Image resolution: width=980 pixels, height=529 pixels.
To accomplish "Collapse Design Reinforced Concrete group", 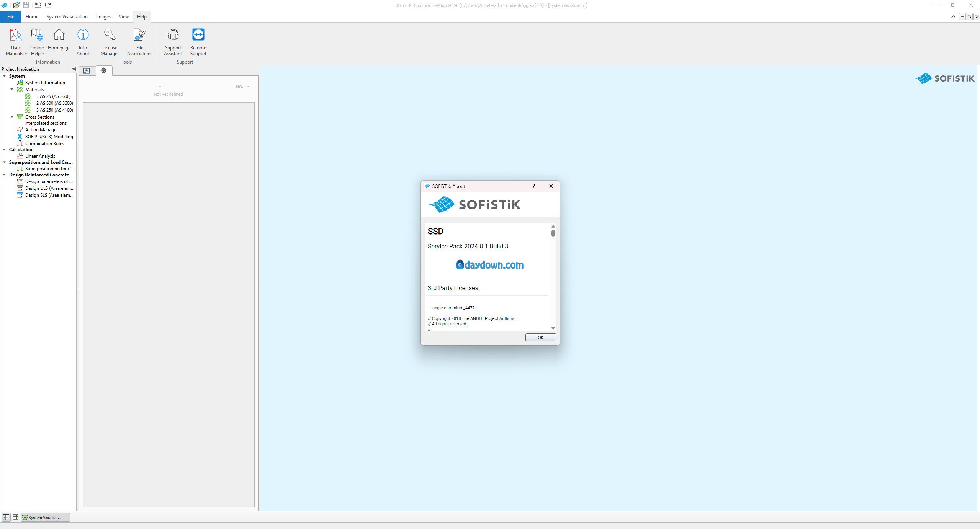I will [x=5, y=175].
